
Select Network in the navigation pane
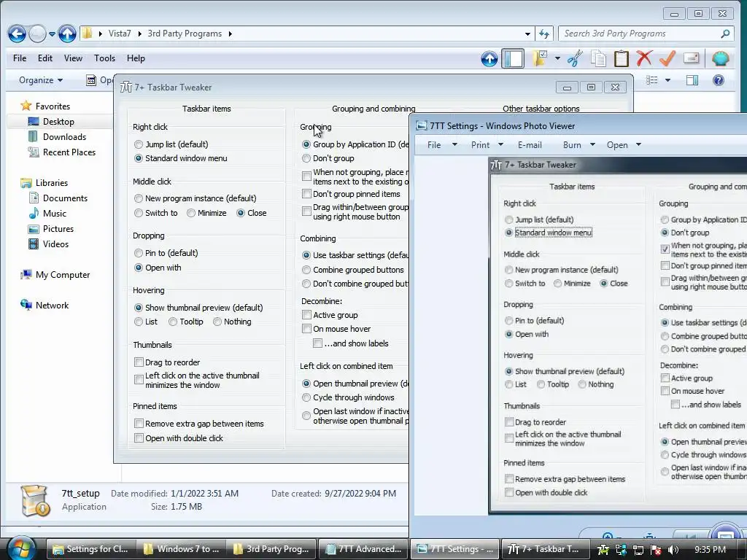[52, 306]
